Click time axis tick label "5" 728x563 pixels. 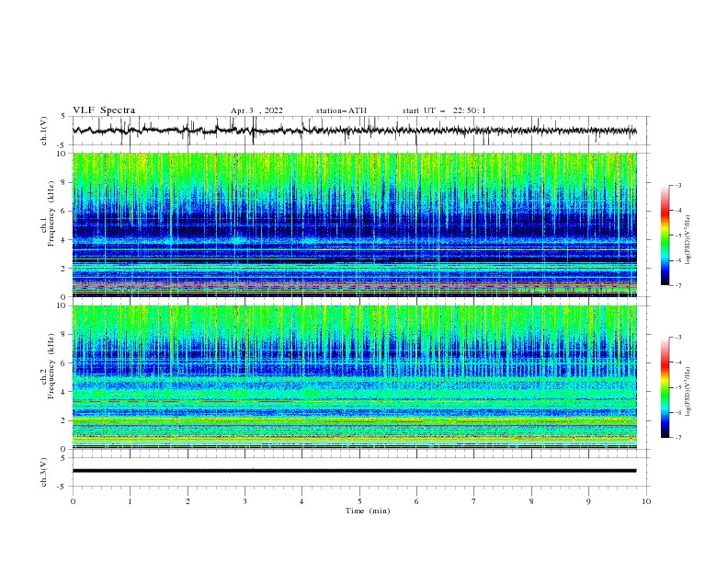tap(359, 501)
